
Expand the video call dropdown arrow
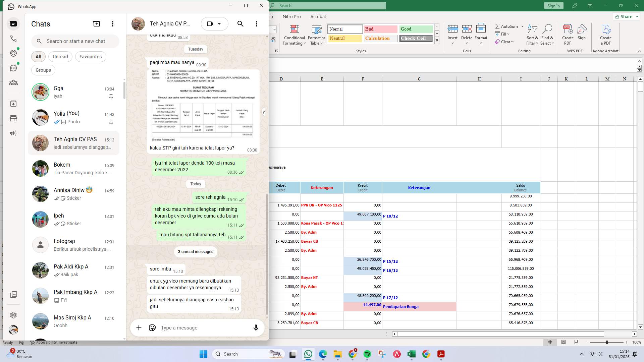[220, 24]
